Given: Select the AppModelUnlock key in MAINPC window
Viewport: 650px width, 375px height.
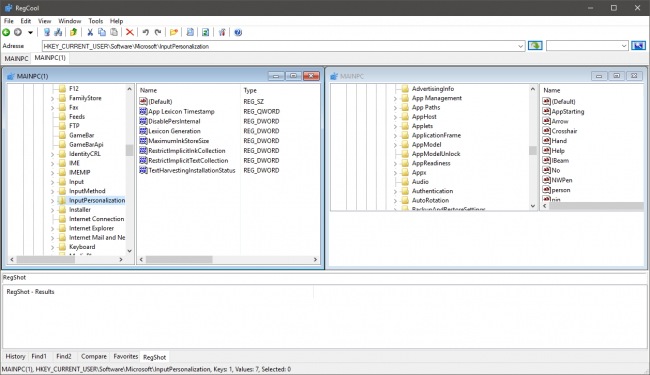Looking at the screenshot, I should pyautogui.click(x=436, y=154).
